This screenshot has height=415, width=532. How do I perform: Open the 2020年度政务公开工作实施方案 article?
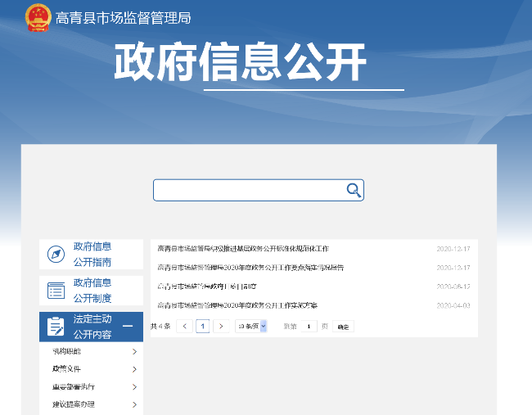point(237,305)
